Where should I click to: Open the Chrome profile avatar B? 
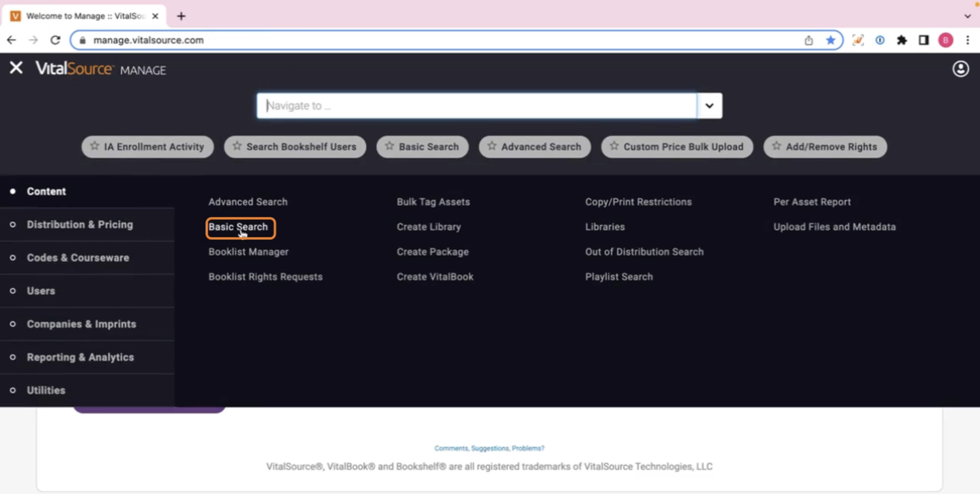945,40
